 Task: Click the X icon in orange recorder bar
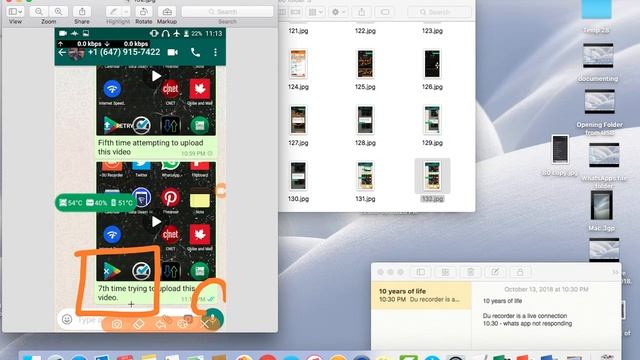click(x=204, y=324)
